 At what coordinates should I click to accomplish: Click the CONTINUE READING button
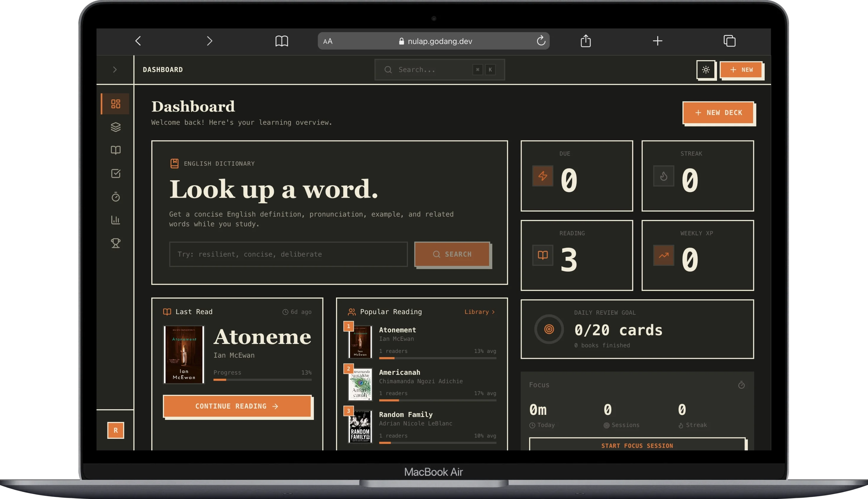[x=237, y=406]
